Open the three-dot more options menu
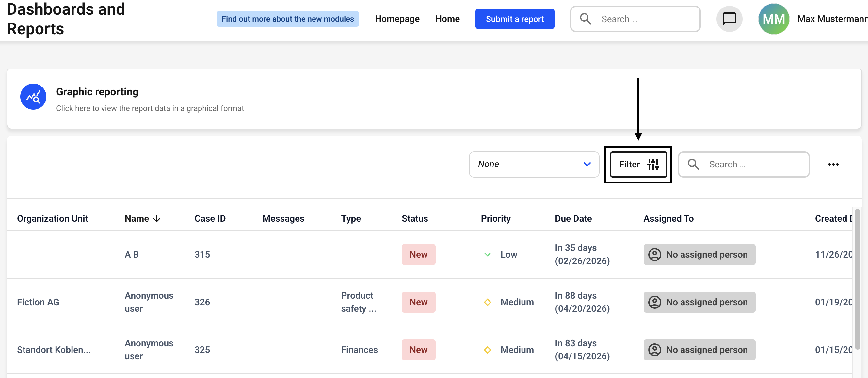868x378 pixels. click(x=833, y=165)
